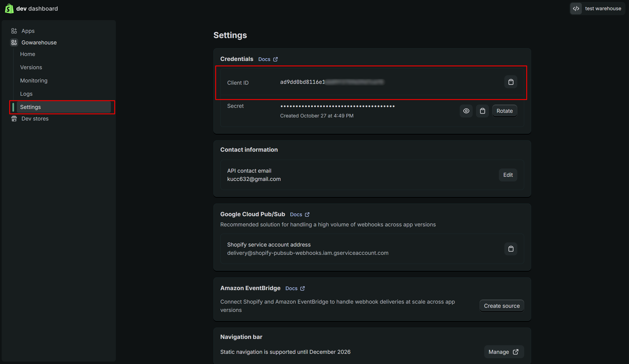Open Google Cloud Pub/Sub Docs link

click(x=299, y=215)
